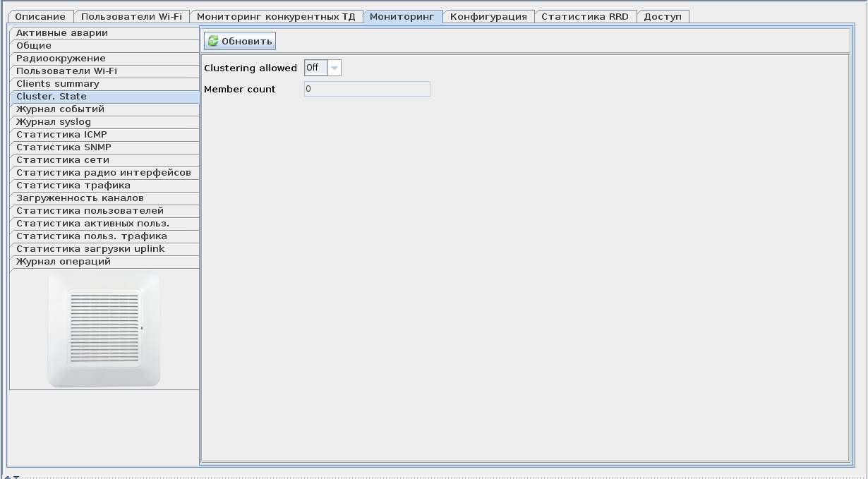The width and height of the screenshot is (868, 479).
Task: Click the Clustering allowed label
Action: tap(251, 68)
